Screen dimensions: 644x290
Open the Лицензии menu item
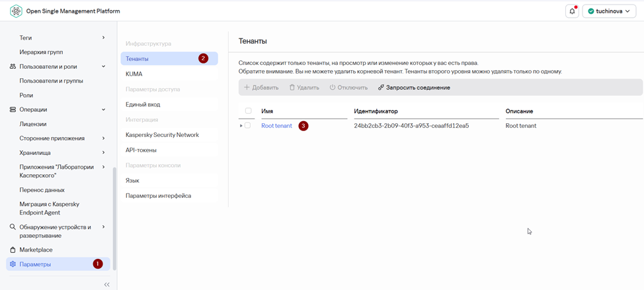coord(33,124)
